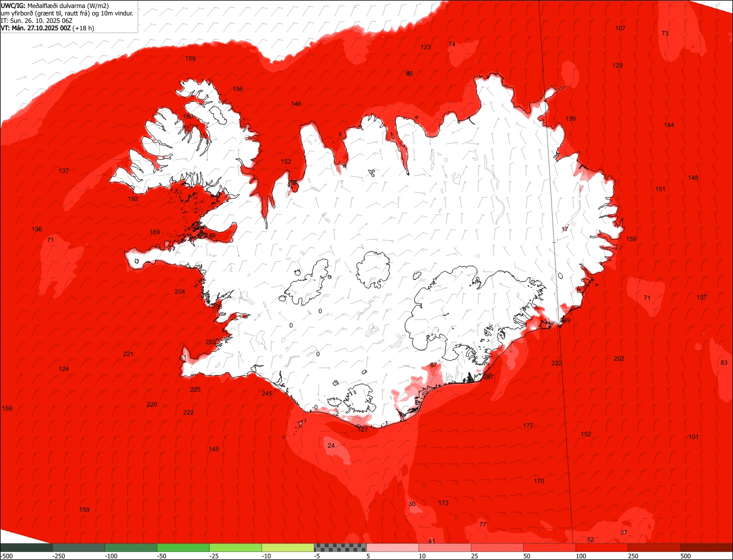Click the flux value 202 southeast of Iceland
The image size is (733, 560).
click(619, 358)
